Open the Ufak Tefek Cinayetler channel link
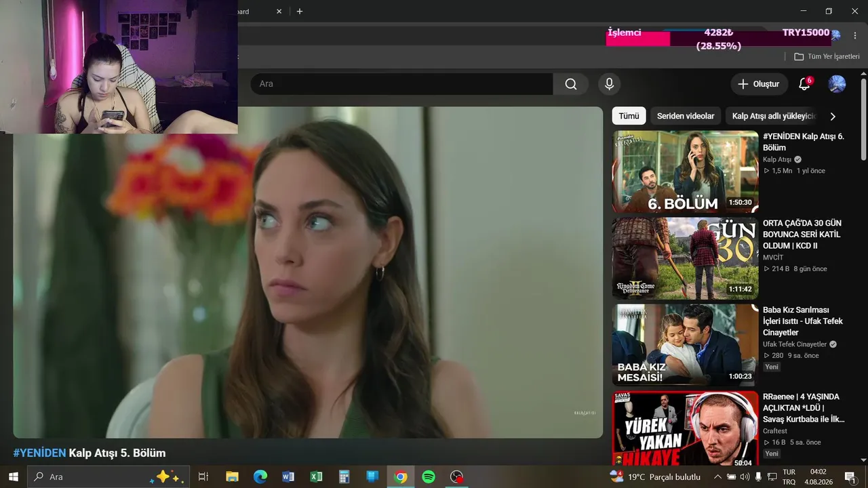 click(795, 344)
